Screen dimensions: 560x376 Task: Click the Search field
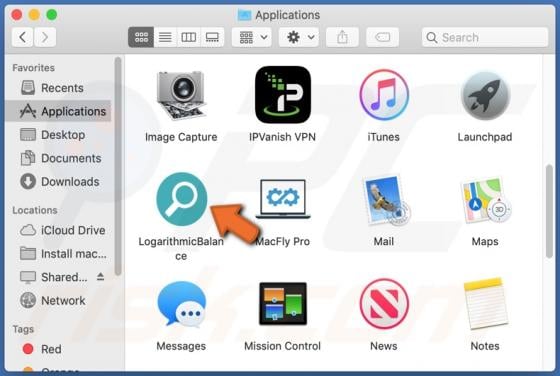[485, 37]
